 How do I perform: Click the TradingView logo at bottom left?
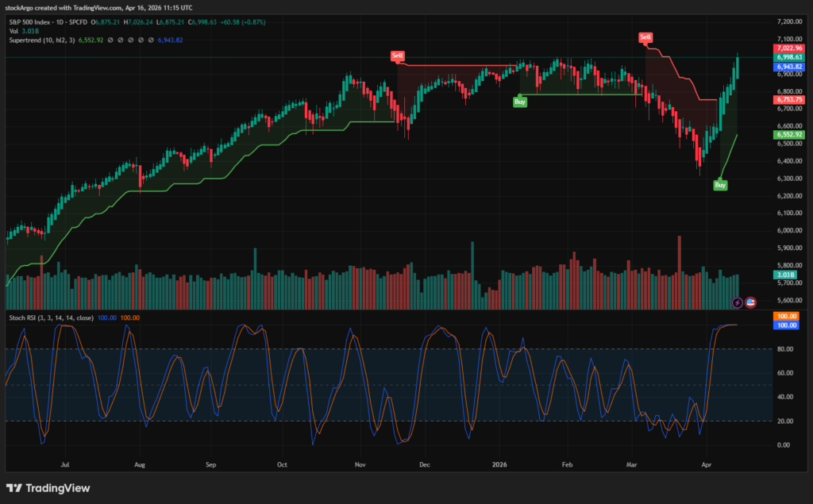pos(48,488)
